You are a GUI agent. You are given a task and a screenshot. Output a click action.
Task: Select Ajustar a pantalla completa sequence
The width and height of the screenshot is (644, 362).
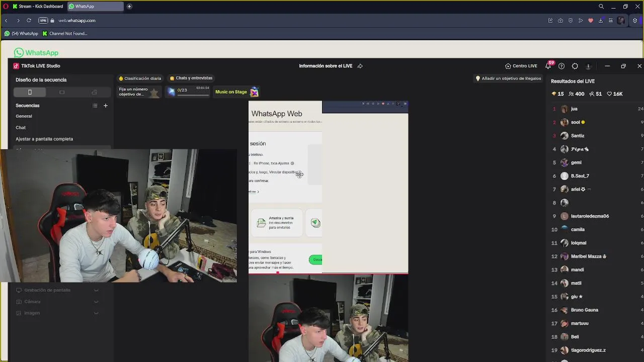click(x=44, y=139)
